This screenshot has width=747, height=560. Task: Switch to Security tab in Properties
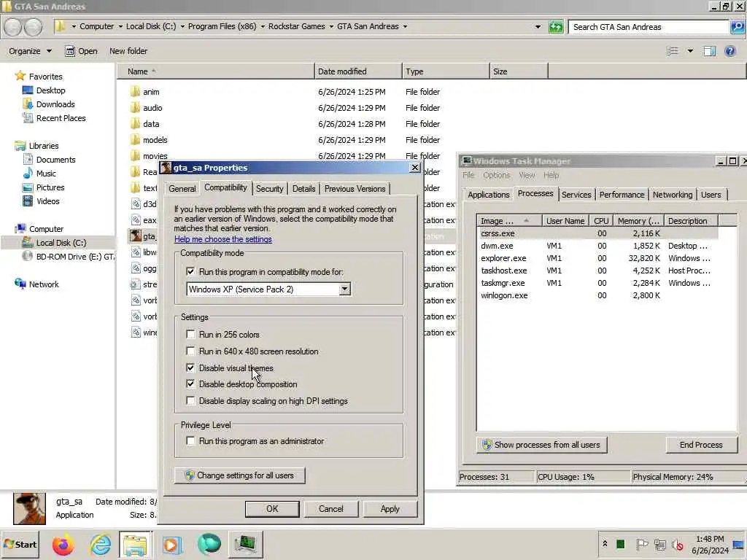(270, 189)
